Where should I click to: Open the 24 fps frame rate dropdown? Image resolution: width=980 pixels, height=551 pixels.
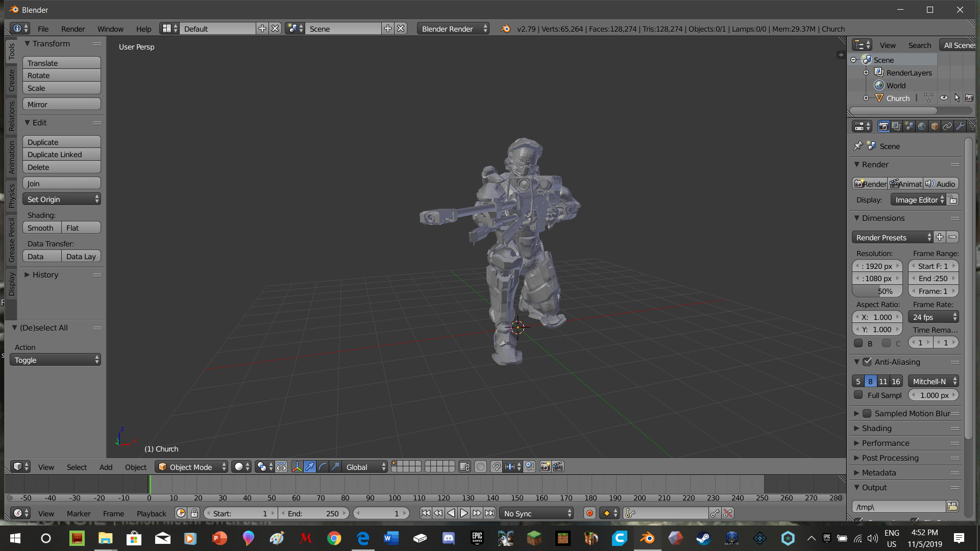coord(934,317)
